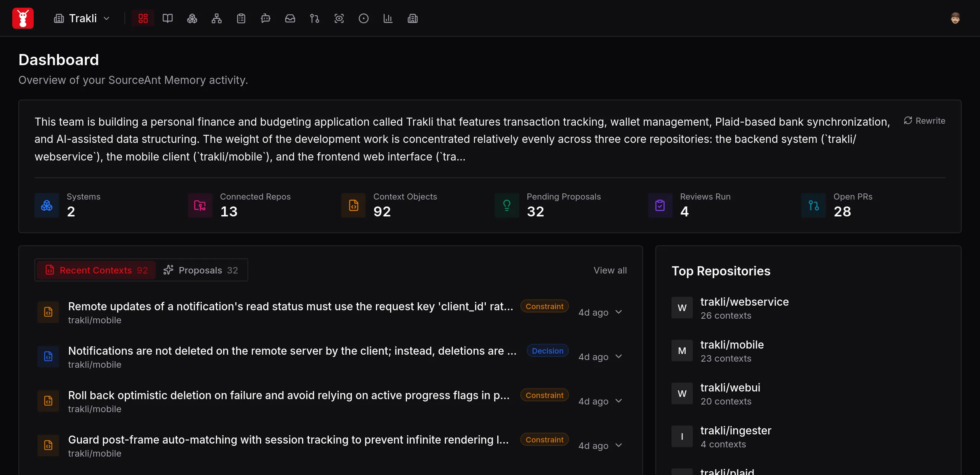Screen dimensions: 980x475
Task: Click the Context Objects count 92
Action: click(382, 211)
